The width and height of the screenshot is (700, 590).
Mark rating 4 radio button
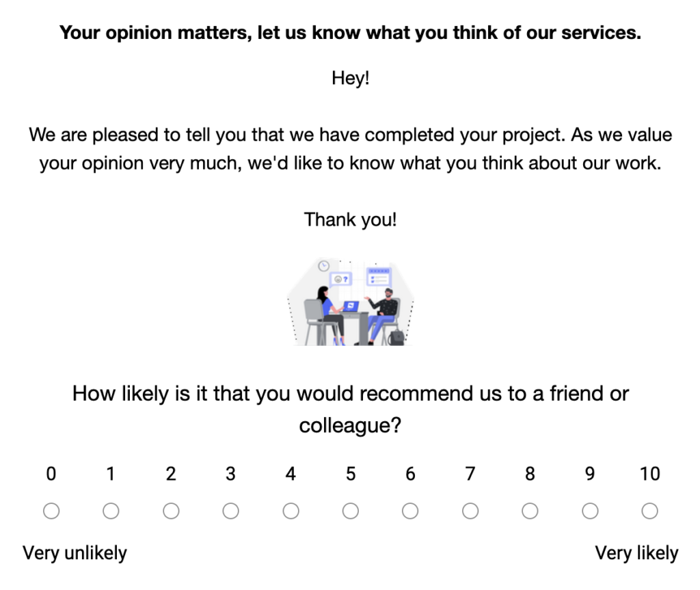pyautogui.click(x=291, y=511)
